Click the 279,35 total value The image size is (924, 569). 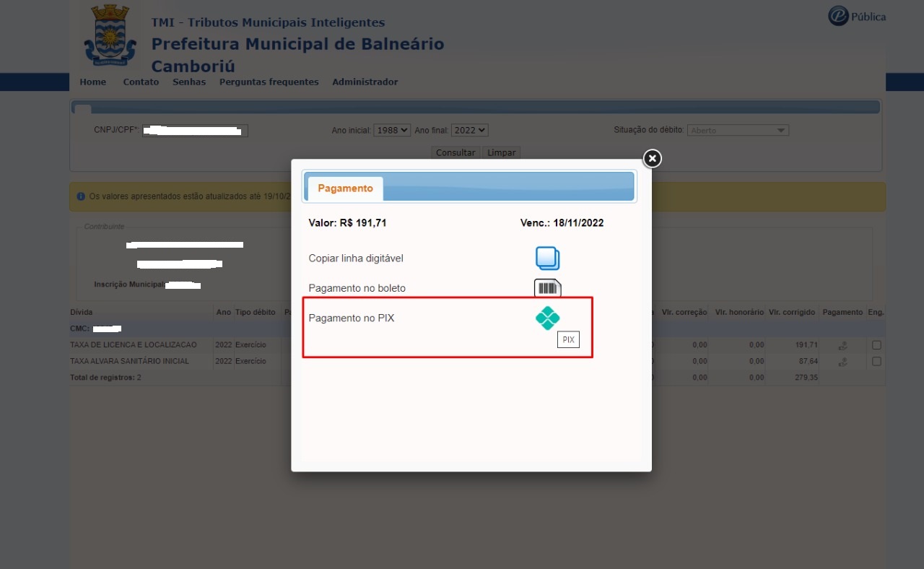coord(806,378)
